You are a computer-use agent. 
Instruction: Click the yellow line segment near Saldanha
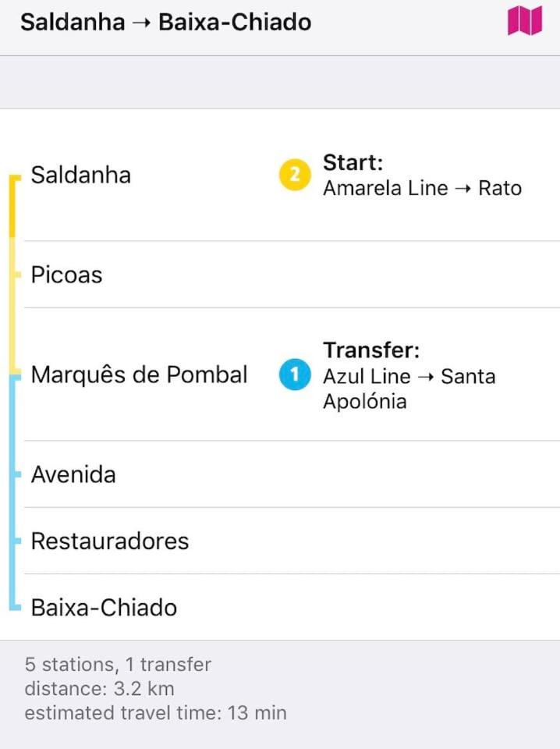13,206
